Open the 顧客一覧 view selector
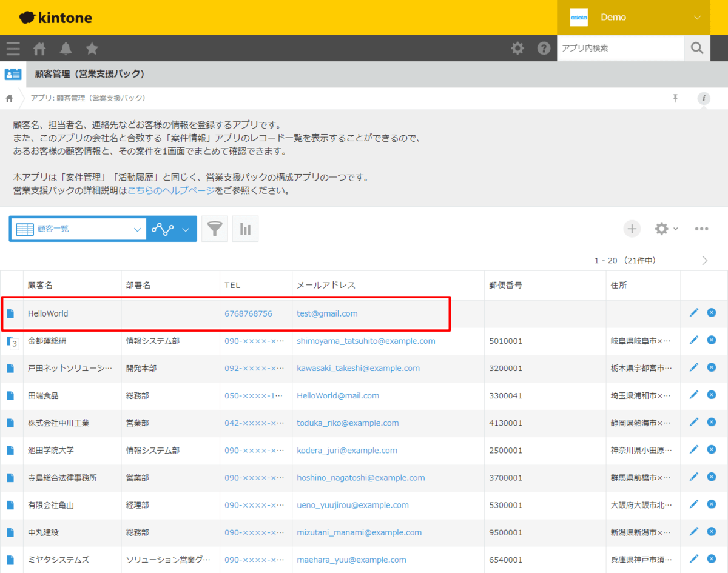 (78, 229)
